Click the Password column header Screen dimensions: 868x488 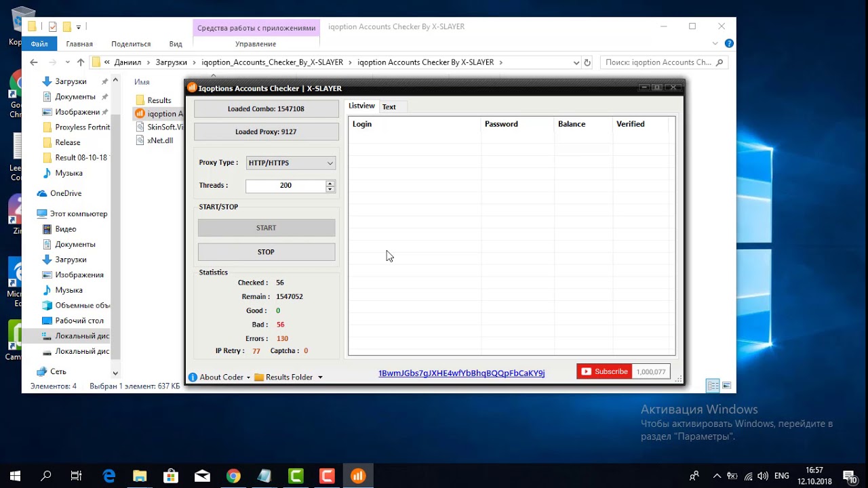517,124
